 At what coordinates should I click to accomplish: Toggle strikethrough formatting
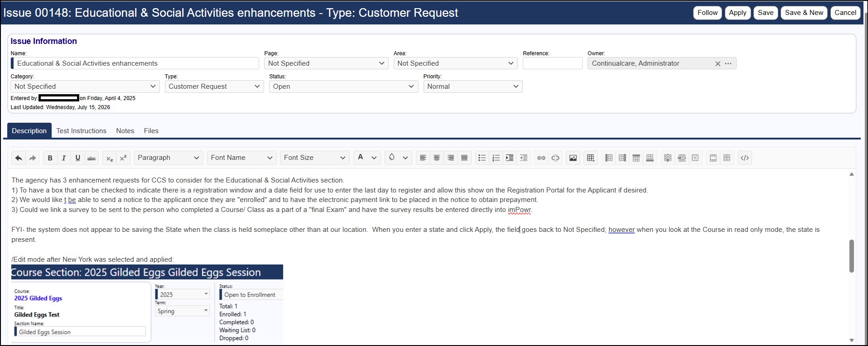pos(92,158)
